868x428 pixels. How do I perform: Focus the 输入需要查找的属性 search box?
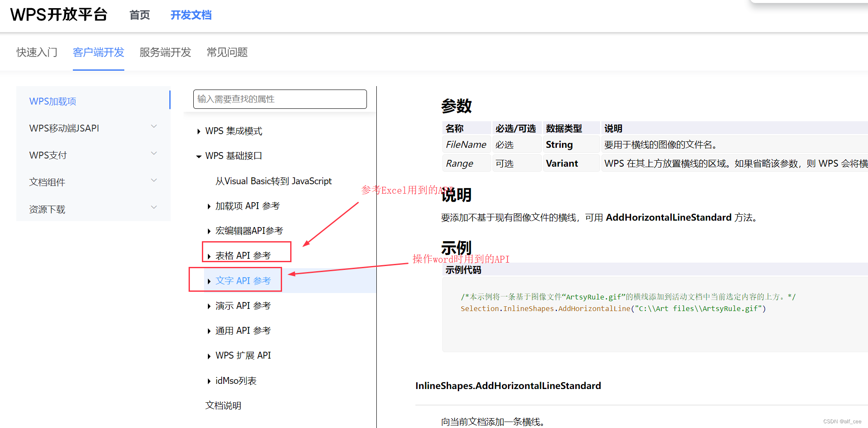pos(280,99)
